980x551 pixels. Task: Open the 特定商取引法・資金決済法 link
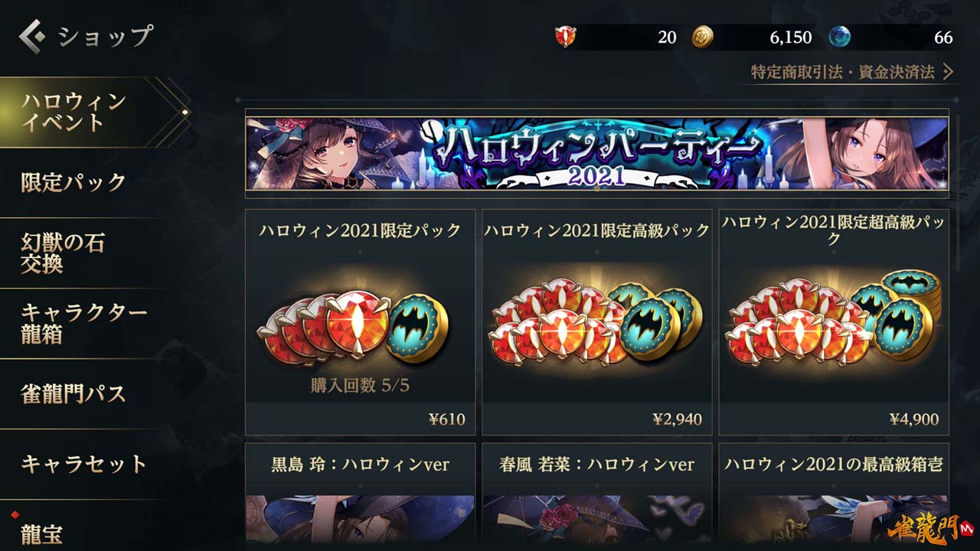point(843,72)
